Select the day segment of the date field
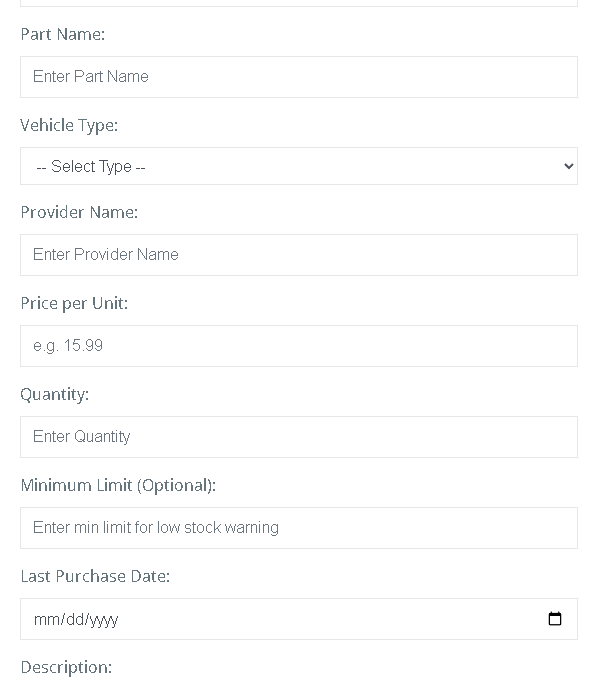 [74, 620]
